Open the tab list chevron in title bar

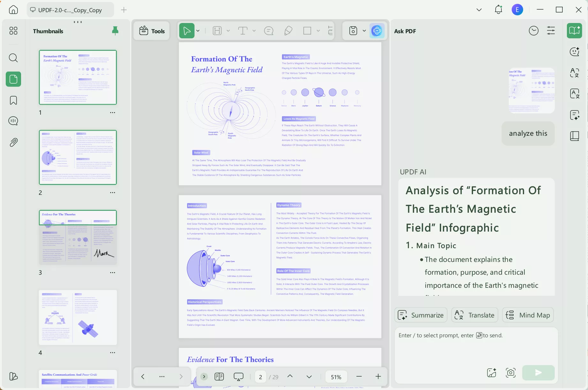tap(479, 10)
